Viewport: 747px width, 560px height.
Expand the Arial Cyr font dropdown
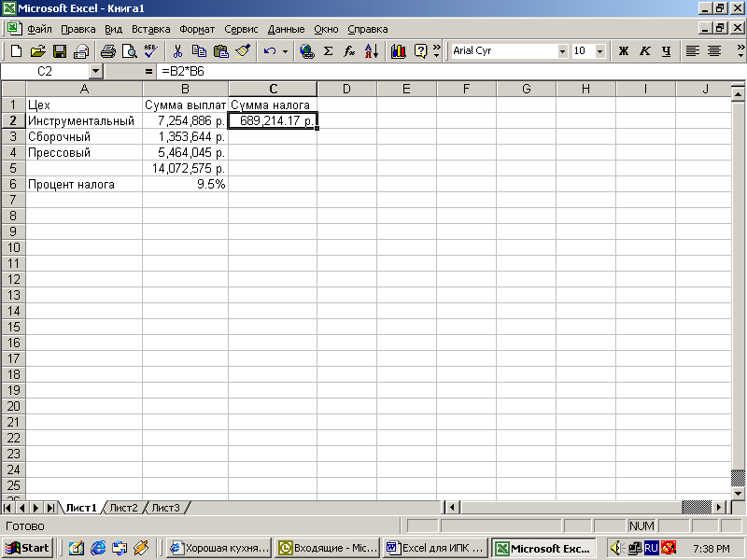pyautogui.click(x=563, y=51)
